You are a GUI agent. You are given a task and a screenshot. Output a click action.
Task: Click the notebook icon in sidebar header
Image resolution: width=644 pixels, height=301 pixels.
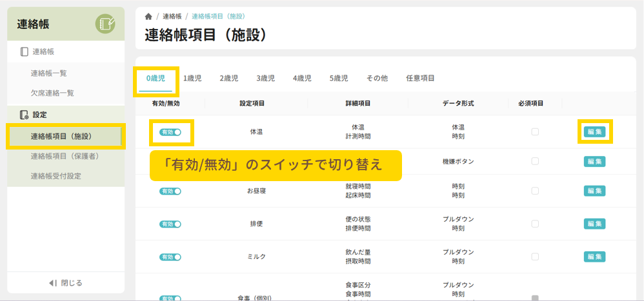[105, 24]
